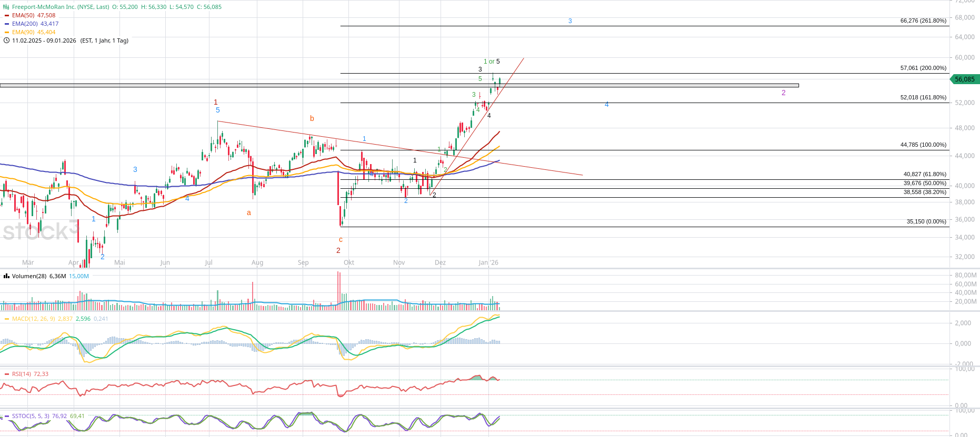Click the yellow MACD legend marker

point(6,319)
